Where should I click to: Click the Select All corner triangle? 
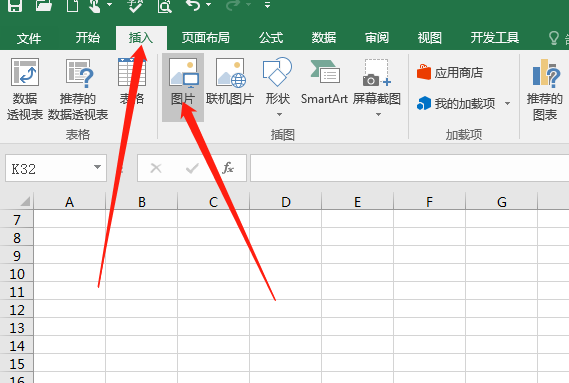click(x=24, y=201)
